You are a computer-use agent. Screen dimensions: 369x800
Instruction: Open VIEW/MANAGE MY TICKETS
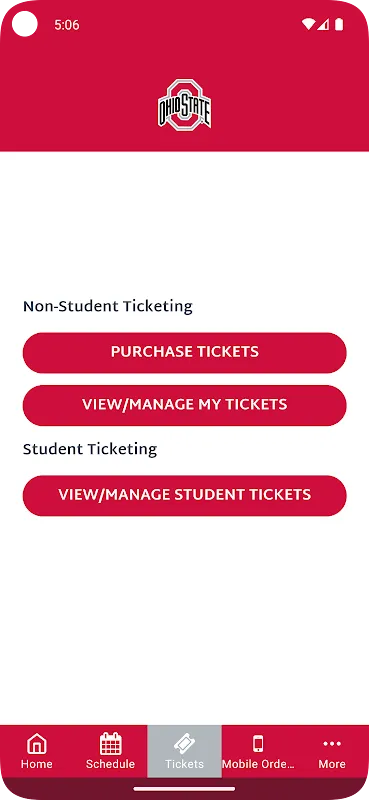(184, 405)
